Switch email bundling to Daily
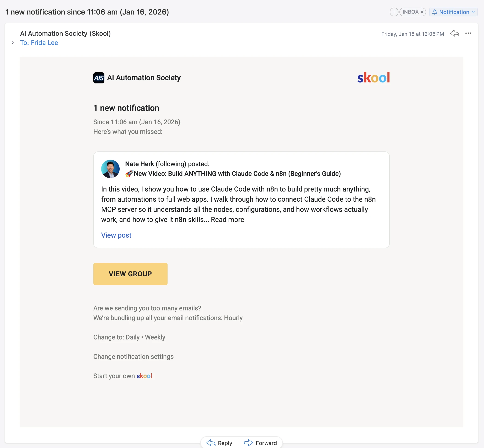Screen dimensions: 484x448 point(132,337)
